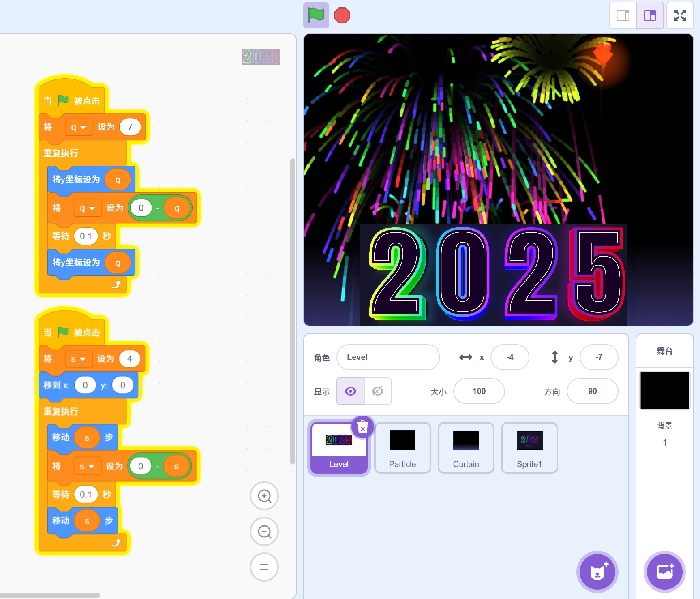
Task: Enter full screen stage mode
Action: pos(680,16)
